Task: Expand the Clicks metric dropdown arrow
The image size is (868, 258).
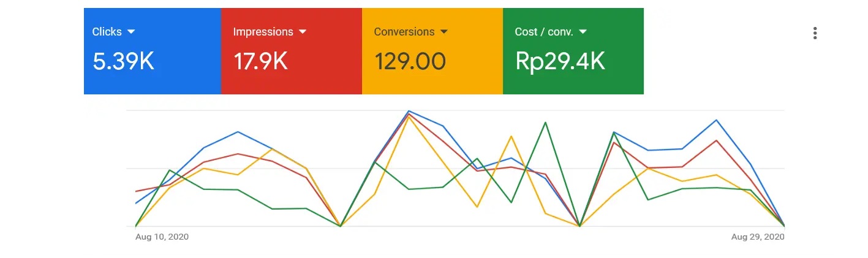Action: tap(131, 32)
